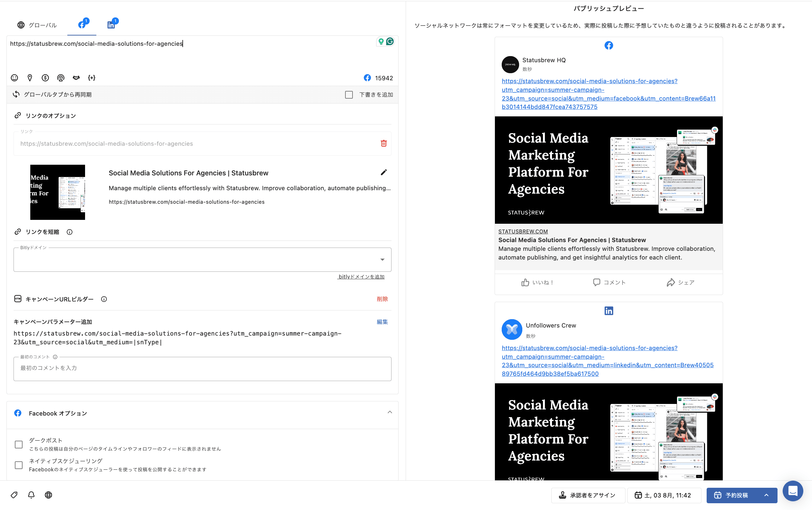This screenshot has width=812, height=510.
Task: Click the LinkedIn logo atop preview card
Action: pyautogui.click(x=608, y=311)
